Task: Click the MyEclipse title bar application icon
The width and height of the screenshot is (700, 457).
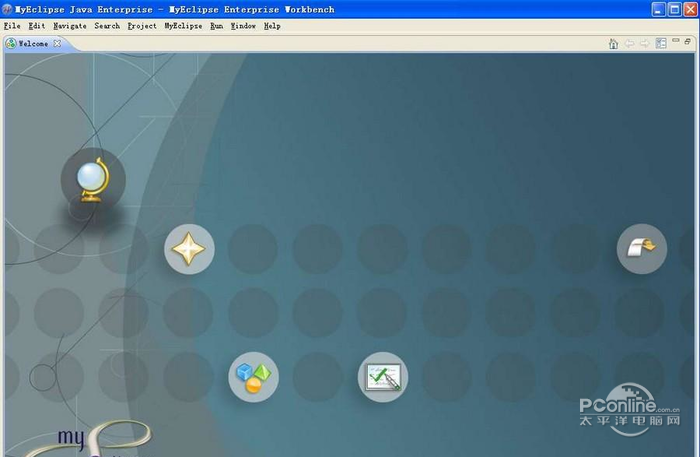Action: click(x=7, y=9)
